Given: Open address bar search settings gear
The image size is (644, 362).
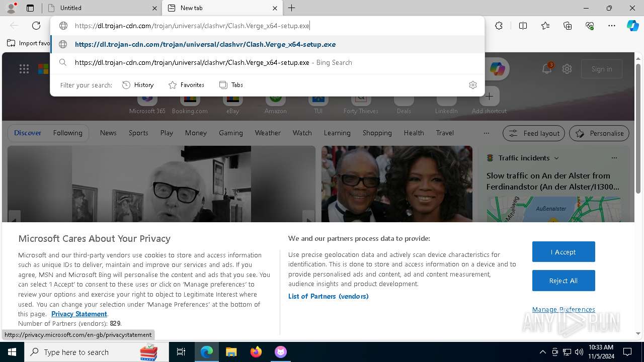Looking at the screenshot, I should coord(472,85).
